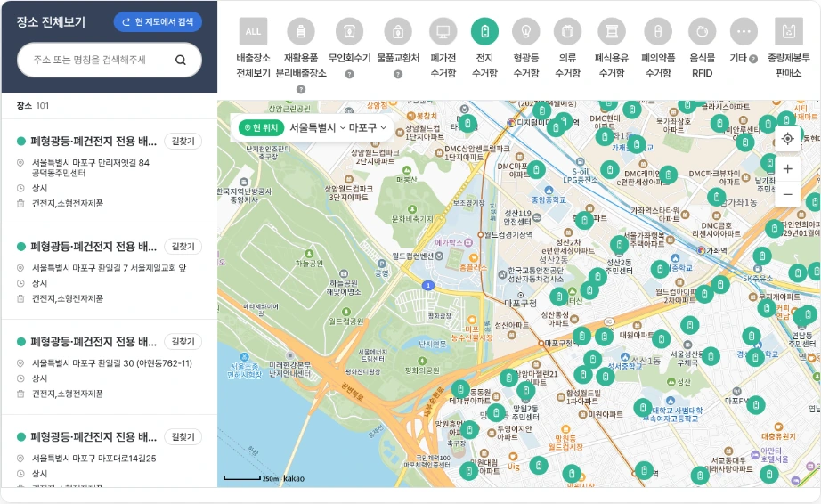This screenshot has height=504, width=821.
Task: Select the 음식물 RFID category icon
Action: tap(703, 31)
